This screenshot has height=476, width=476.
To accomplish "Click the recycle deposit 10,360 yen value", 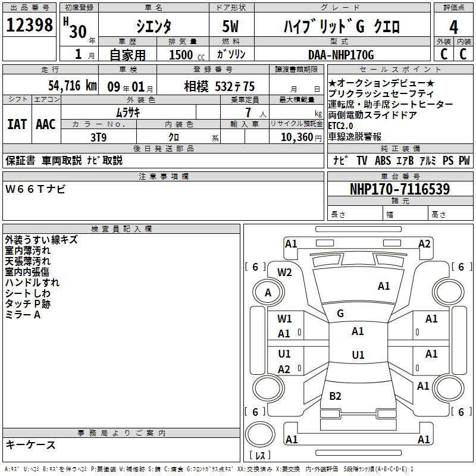I will coord(301,137).
